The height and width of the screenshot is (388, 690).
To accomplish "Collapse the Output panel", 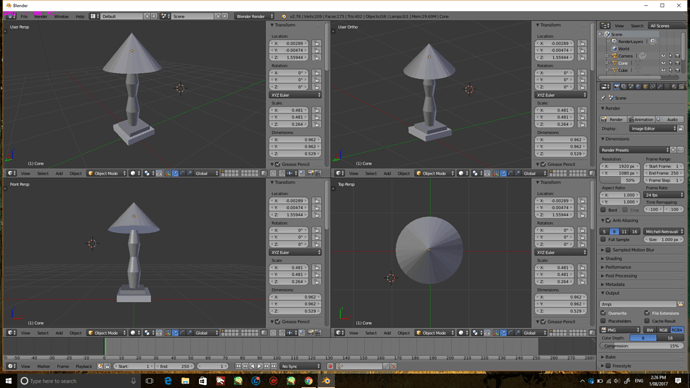I will pyautogui.click(x=612, y=293).
